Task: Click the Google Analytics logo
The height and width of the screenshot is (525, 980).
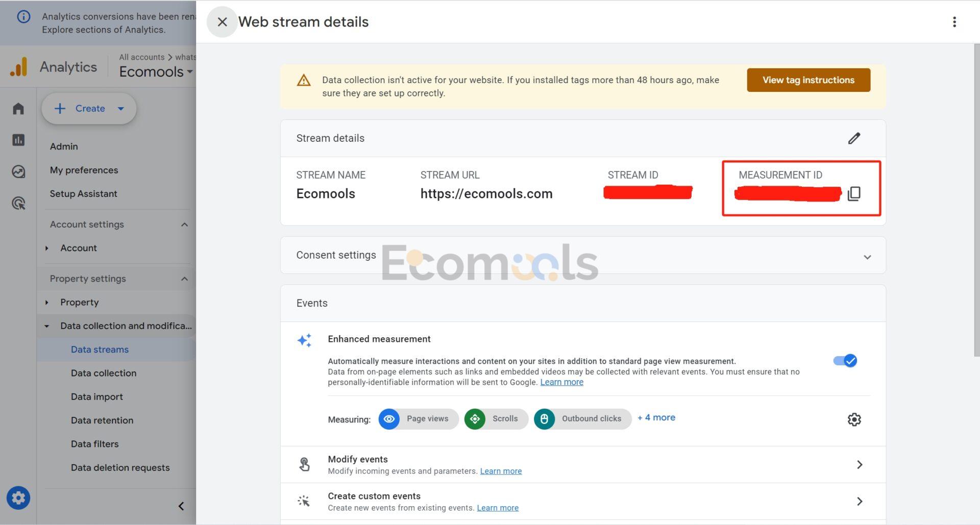Action: (19, 67)
